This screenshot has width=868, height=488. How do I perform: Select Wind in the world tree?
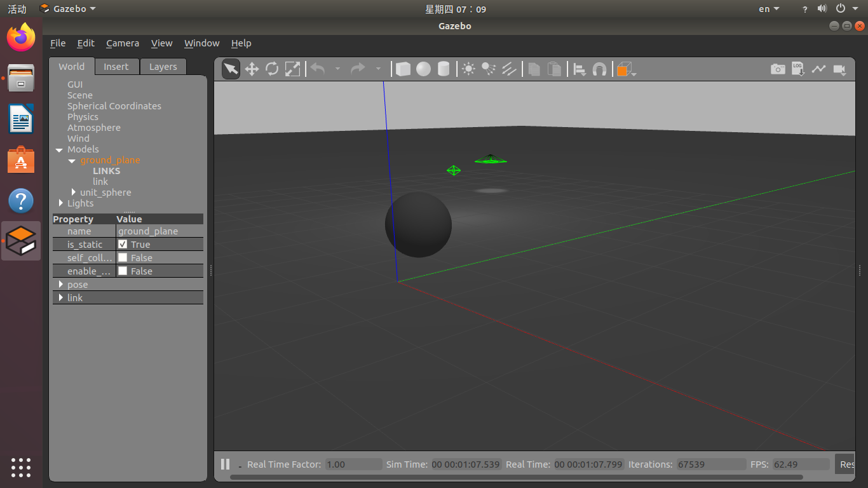[x=79, y=139]
